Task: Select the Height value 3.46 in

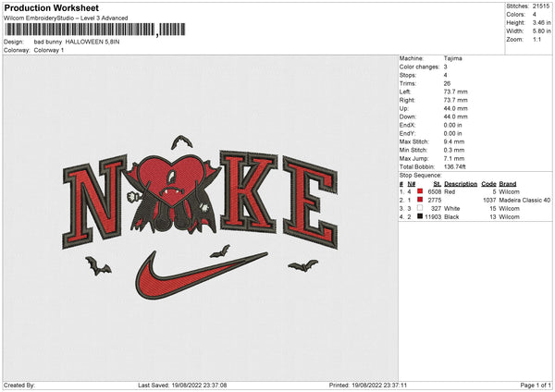Action: (x=541, y=22)
